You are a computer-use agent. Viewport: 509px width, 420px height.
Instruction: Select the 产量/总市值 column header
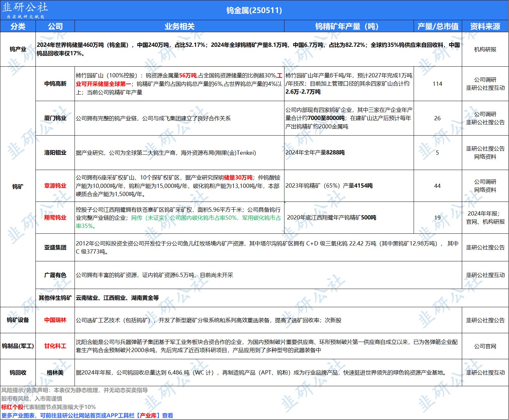[x=438, y=26]
